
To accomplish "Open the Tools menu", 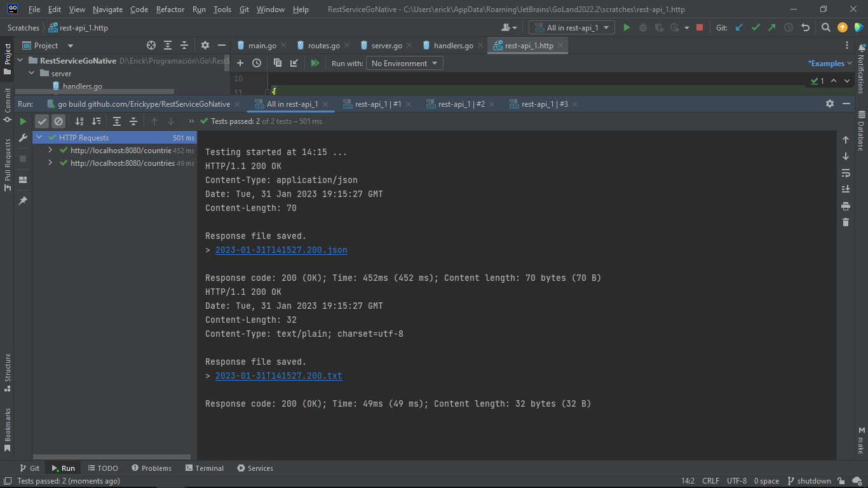I will point(222,10).
